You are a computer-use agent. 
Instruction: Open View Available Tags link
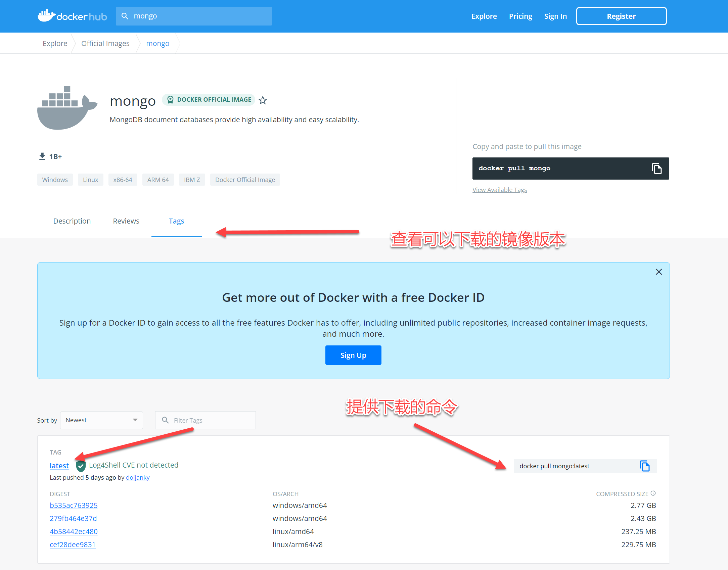click(500, 190)
